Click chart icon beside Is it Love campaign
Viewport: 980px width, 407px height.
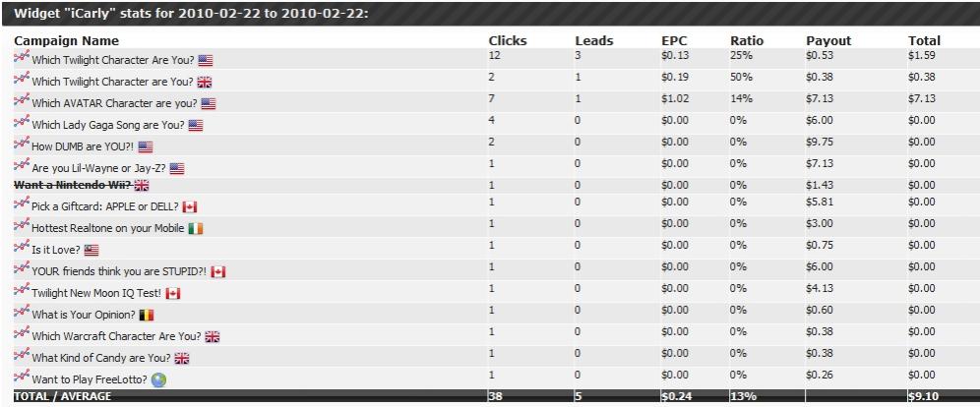[21, 248]
